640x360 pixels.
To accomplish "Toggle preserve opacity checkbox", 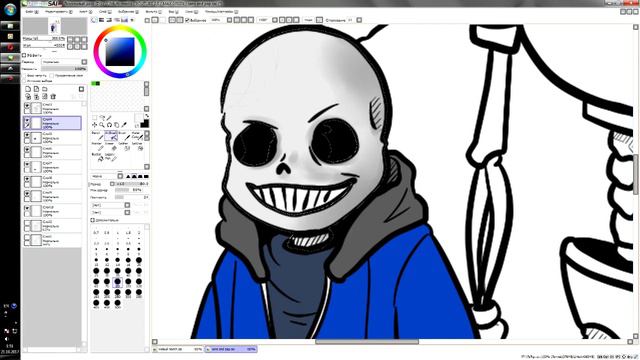I will [24, 76].
